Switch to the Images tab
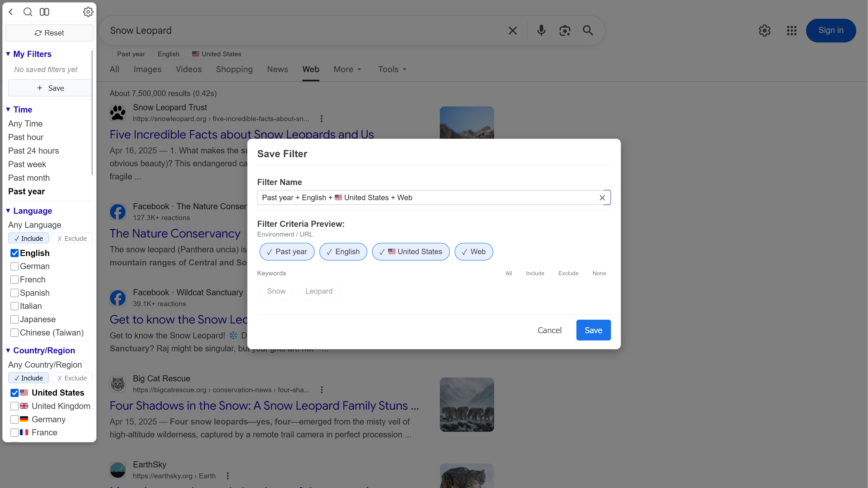The height and width of the screenshot is (488, 868). tap(147, 69)
